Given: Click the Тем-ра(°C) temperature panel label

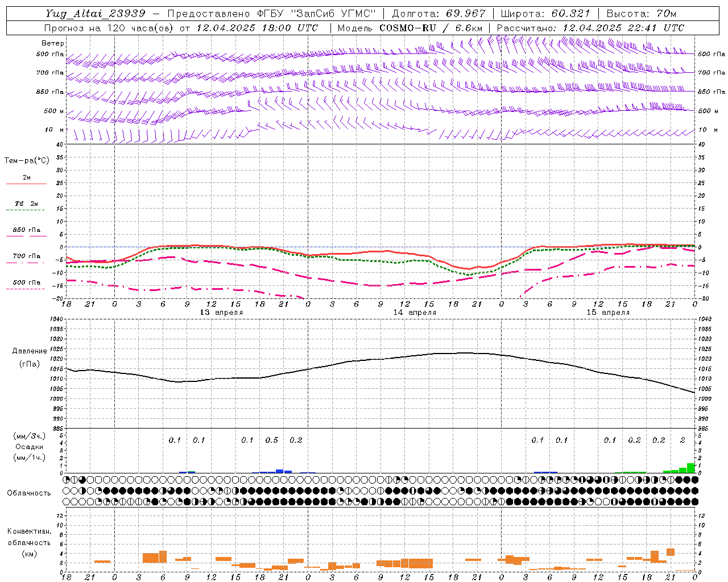Looking at the screenshot, I should (26, 161).
